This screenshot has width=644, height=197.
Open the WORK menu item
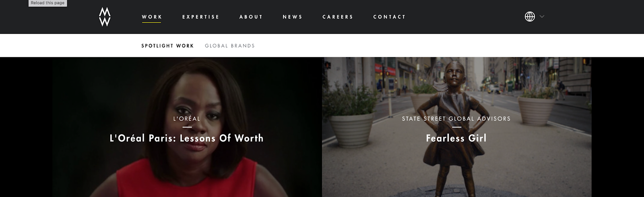point(152,17)
